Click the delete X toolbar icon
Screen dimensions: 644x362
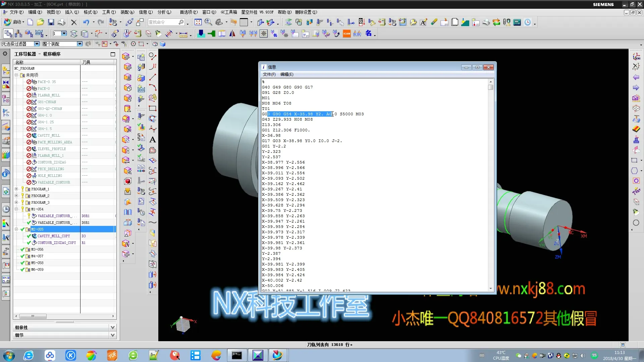(x=74, y=22)
